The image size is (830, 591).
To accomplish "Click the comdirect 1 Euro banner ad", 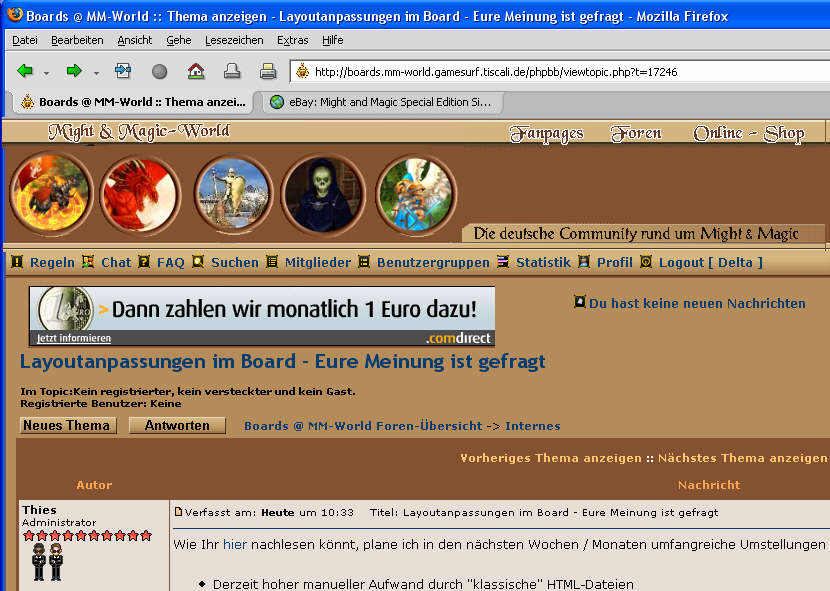I will pos(262,316).
